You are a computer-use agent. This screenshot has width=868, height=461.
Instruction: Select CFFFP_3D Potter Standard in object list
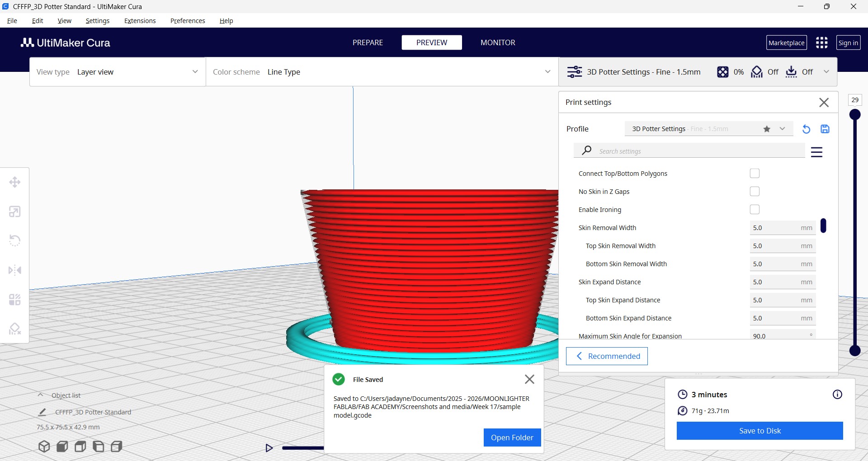(x=93, y=412)
